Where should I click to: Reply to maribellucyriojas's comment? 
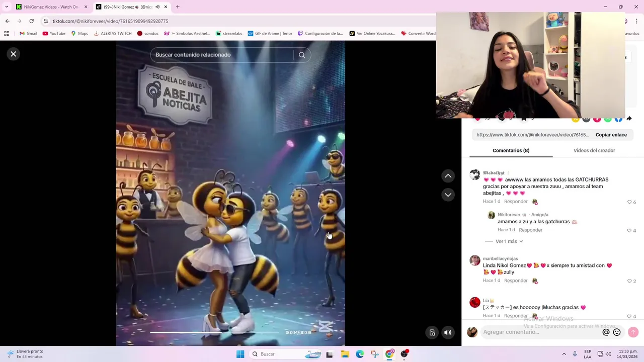516,281
